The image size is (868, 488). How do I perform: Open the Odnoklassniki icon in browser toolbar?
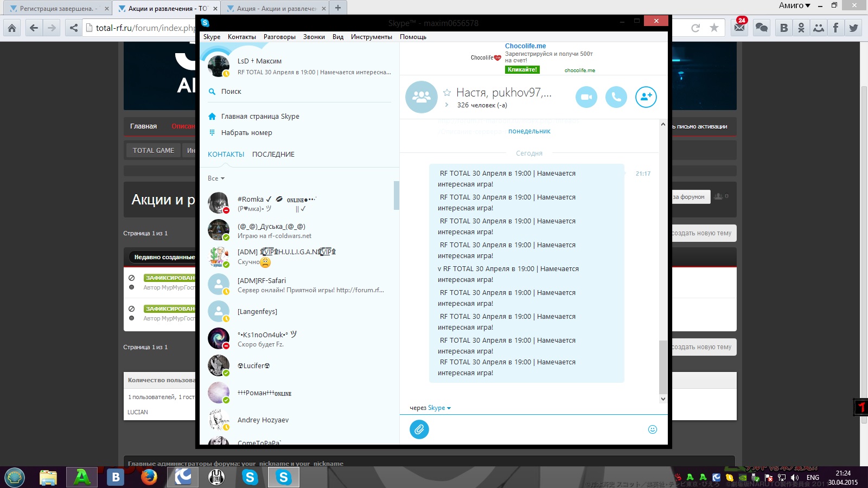pos(801,28)
